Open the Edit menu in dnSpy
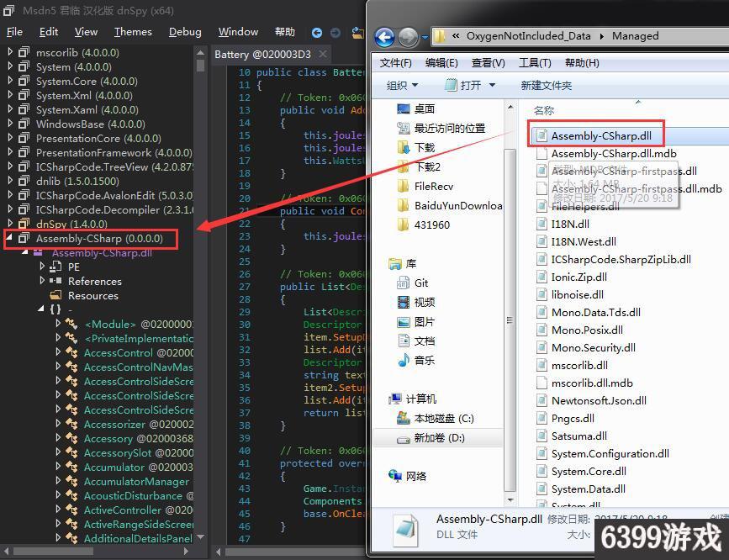This screenshot has width=729, height=560. pos(49,32)
